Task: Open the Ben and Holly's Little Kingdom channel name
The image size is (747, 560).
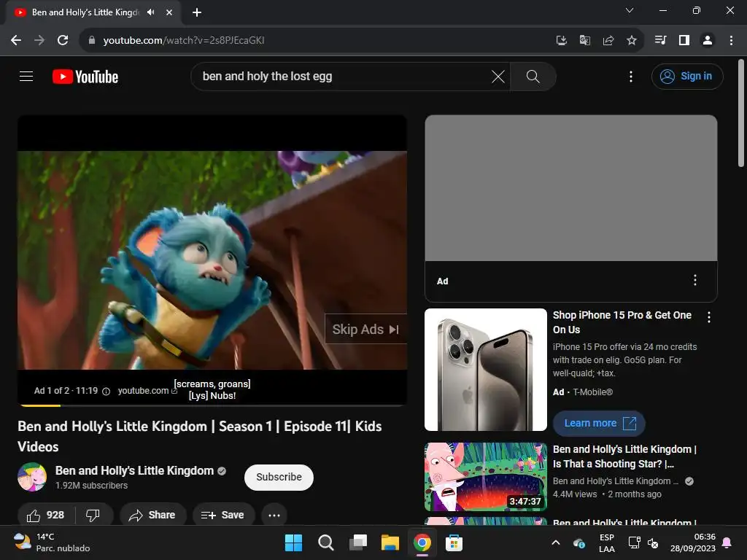Action: tap(134, 470)
